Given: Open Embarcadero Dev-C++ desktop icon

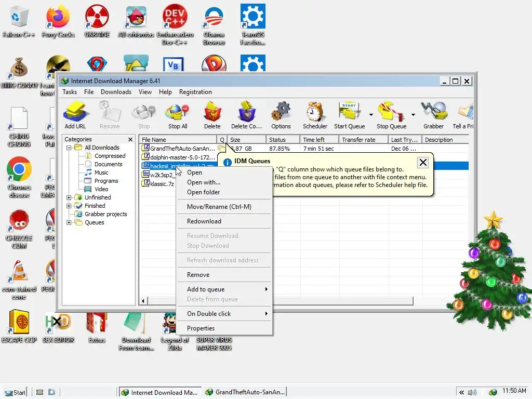Looking at the screenshot, I should tap(175, 24).
